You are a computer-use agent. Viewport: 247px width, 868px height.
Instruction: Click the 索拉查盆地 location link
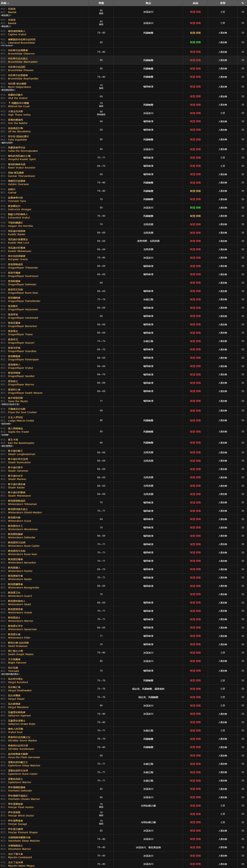[x=154, y=847]
